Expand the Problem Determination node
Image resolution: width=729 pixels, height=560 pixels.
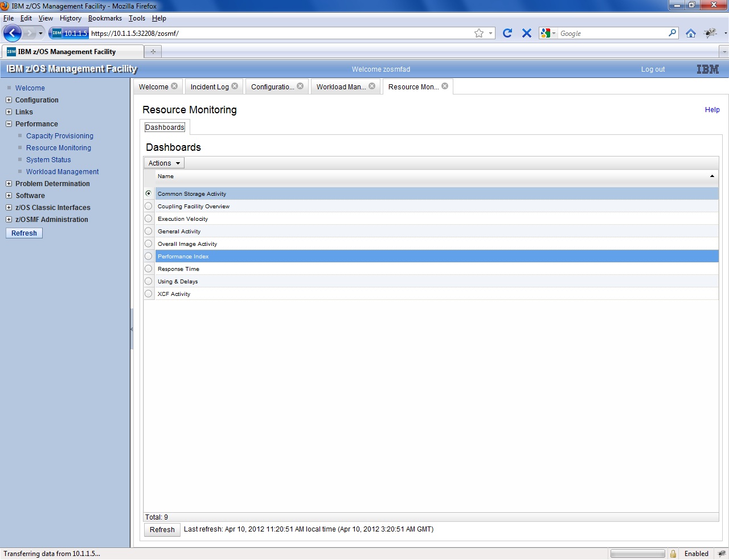click(x=9, y=183)
